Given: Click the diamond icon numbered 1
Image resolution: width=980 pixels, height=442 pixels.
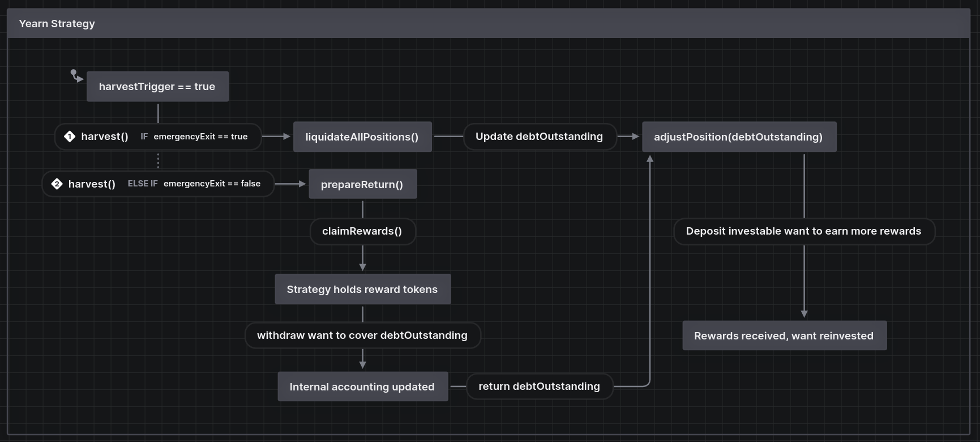Looking at the screenshot, I should click(x=70, y=137).
